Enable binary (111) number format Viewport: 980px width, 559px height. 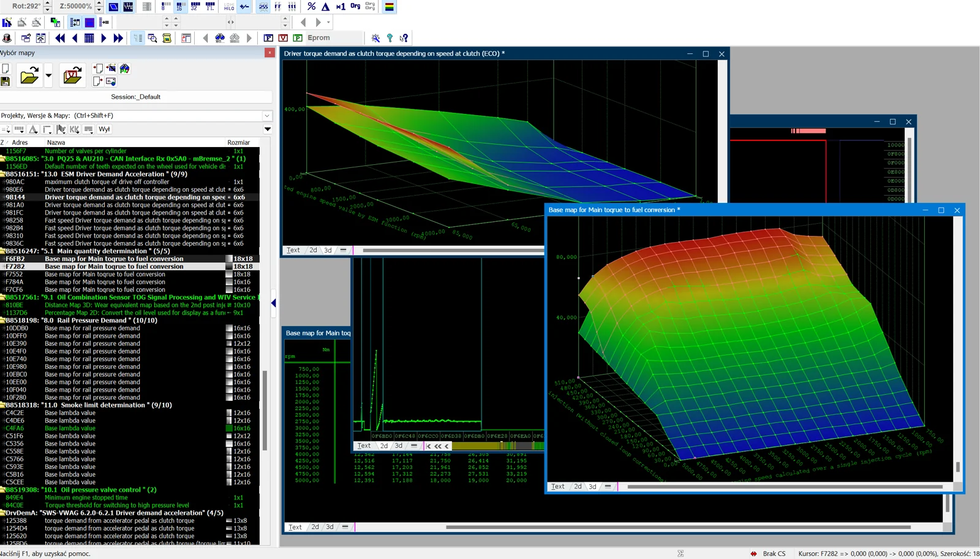point(292,7)
